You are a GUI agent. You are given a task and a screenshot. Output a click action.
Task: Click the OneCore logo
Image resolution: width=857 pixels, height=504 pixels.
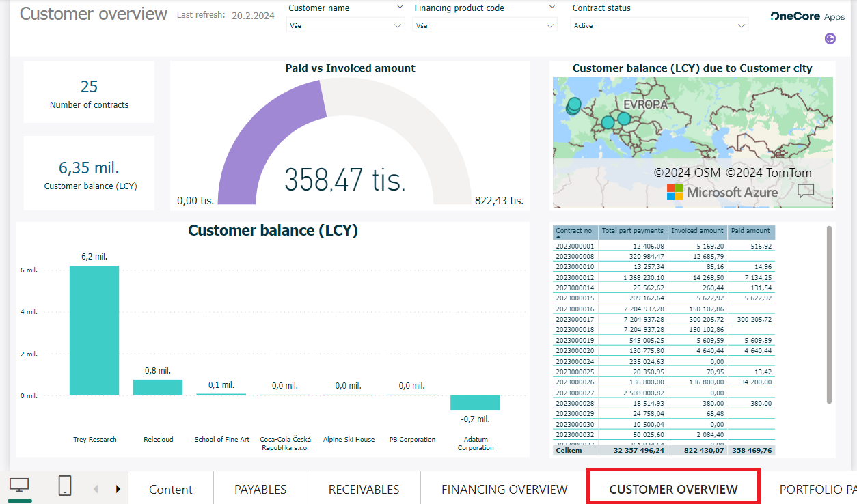pos(794,16)
